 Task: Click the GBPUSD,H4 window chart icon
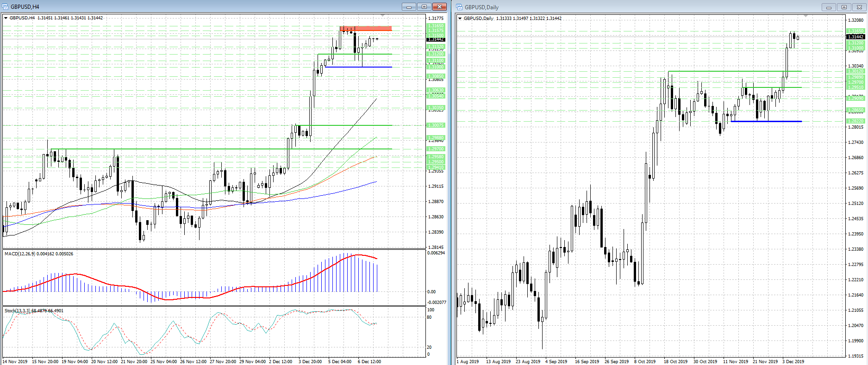6,6
